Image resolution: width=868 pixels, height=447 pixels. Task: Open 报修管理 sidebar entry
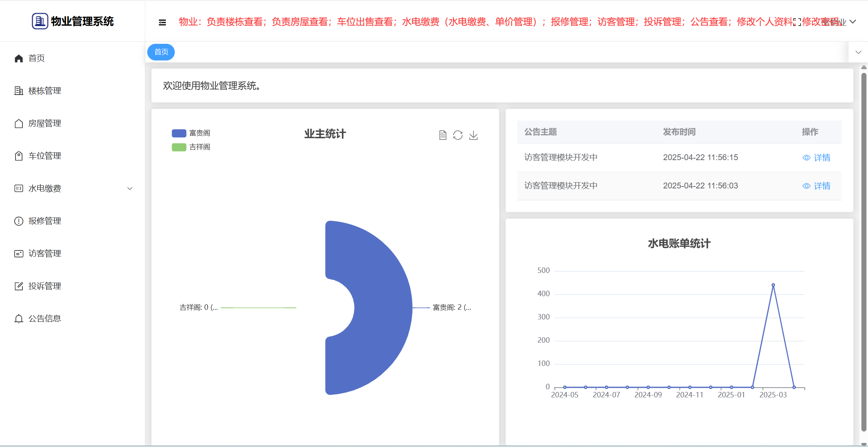pyautogui.click(x=45, y=221)
